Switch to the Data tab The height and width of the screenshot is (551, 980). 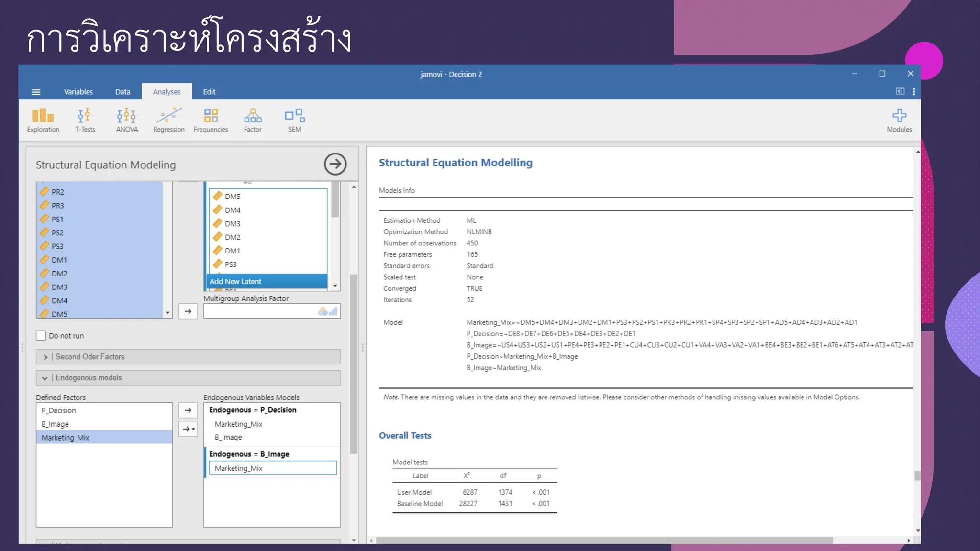pos(122,92)
